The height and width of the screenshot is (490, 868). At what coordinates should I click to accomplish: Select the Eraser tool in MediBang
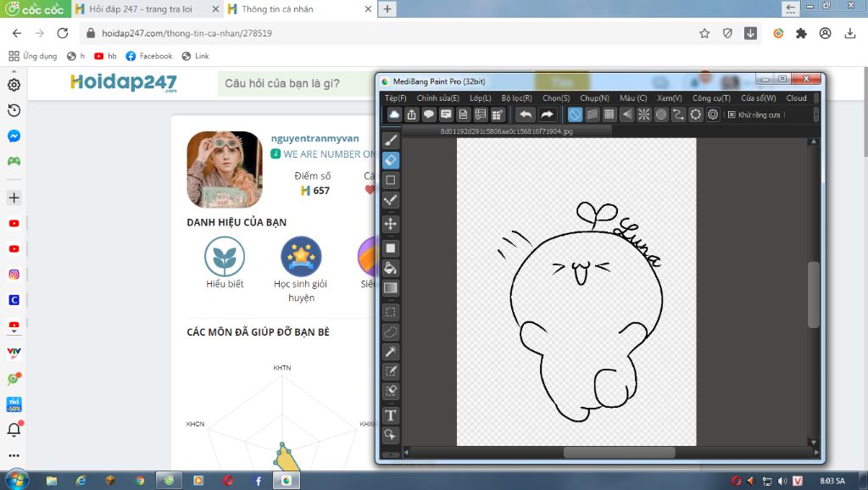391,160
